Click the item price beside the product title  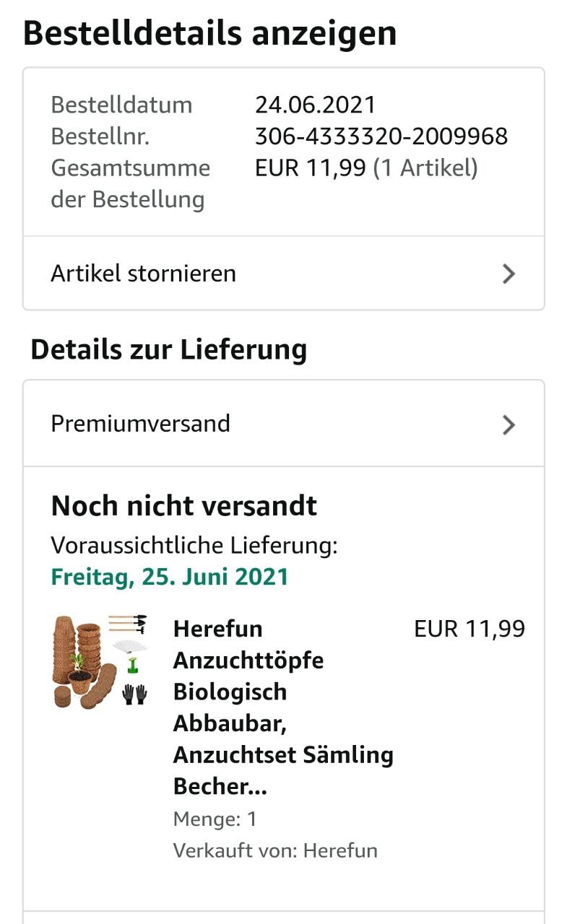click(469, 629)
